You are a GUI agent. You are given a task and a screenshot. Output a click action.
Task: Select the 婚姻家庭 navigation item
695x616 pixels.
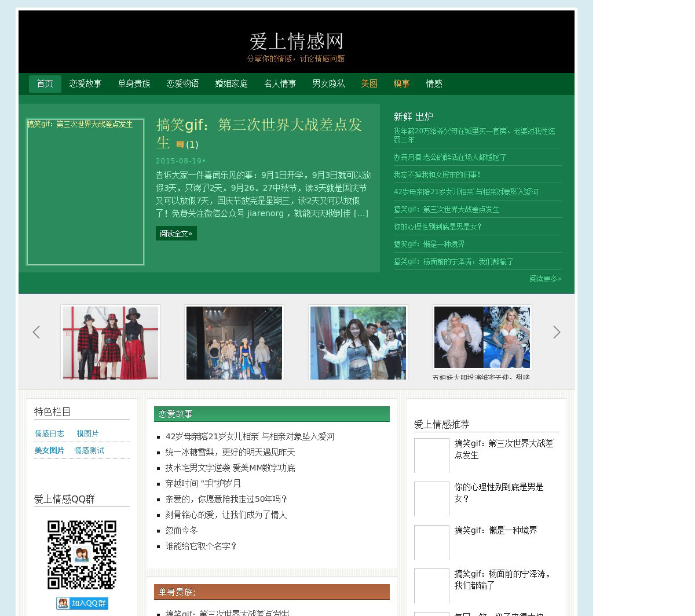[231, 83]
